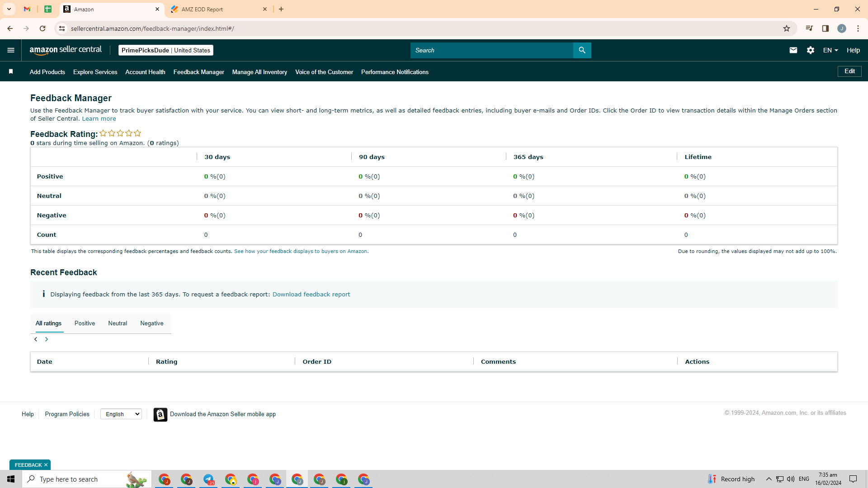Click the Date column header
Screen dimensions: 868x488
(45, 361)
